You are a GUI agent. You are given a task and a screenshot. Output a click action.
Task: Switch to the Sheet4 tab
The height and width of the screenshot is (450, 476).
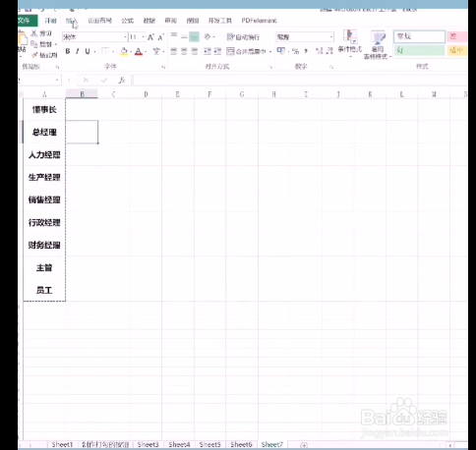pos(179,444)
